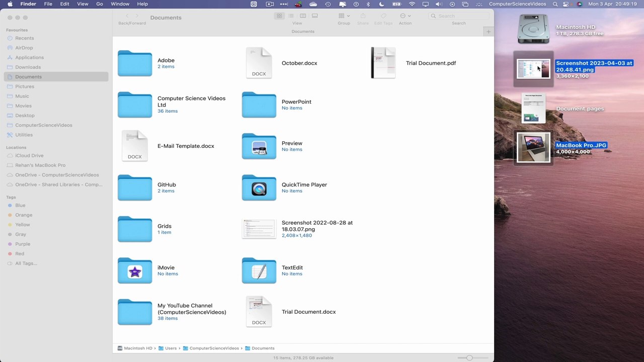The image size is (644, 362).
Task: Switch to list view in toolbar
Action: pyautogui.click(x=291, y=16)
